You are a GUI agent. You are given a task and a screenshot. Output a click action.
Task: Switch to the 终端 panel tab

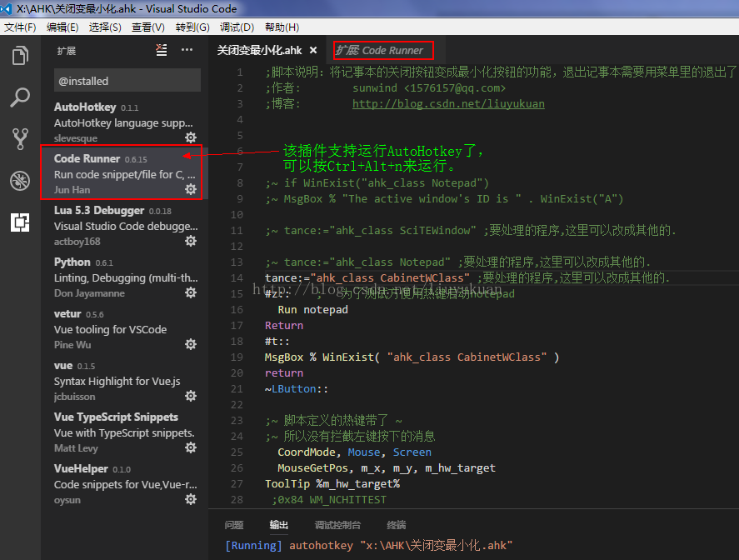point(397,525)
